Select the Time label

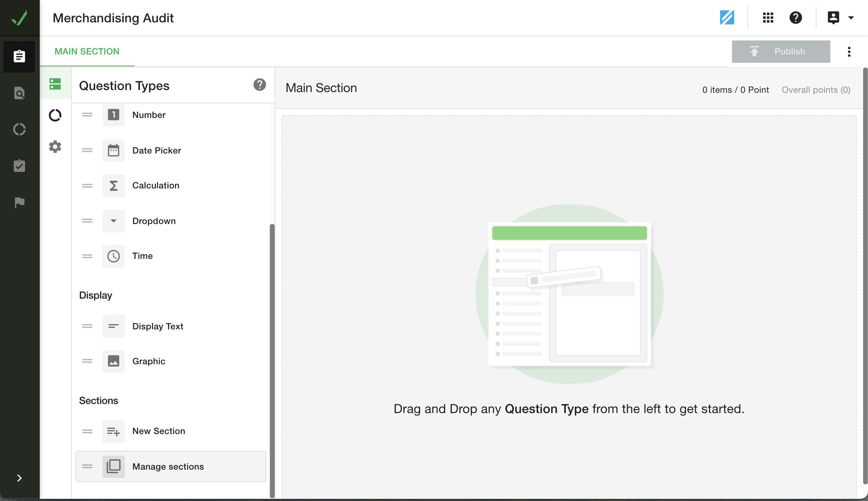143,256
